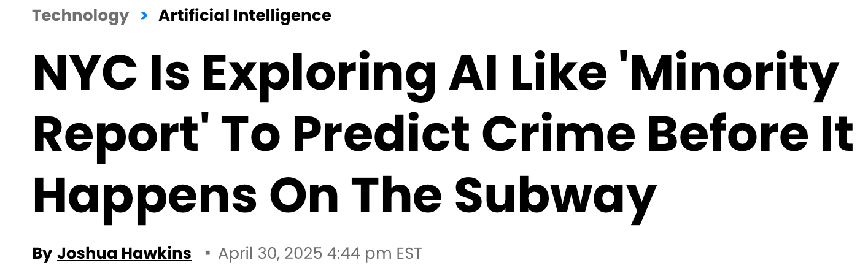
Task: Click the 'EST' timezone label
Action: pyautogui.click(x=408, y=253)
